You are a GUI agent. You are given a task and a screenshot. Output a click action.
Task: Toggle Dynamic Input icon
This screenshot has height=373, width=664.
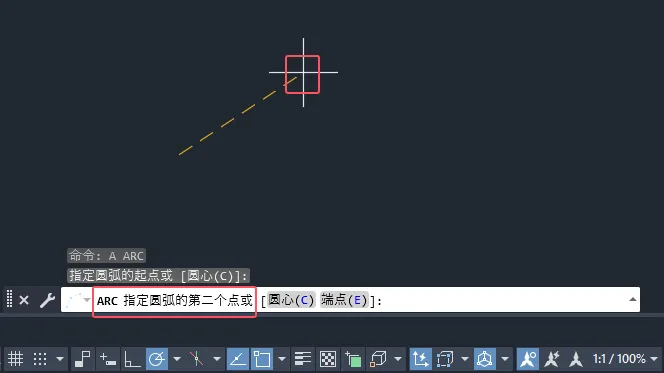click(x=108, y=359)
